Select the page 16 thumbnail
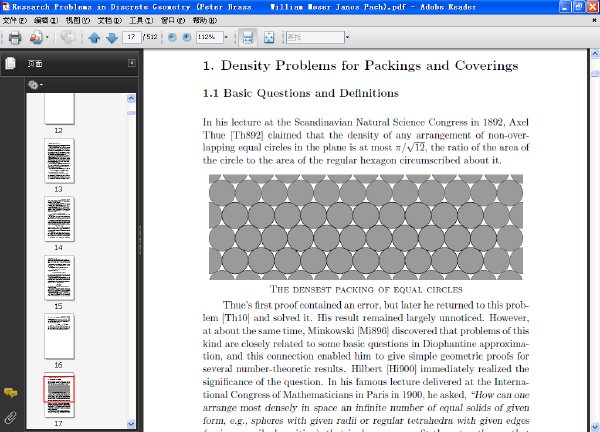The width and height of the screenshot is (600, 432). click(59, 336)
